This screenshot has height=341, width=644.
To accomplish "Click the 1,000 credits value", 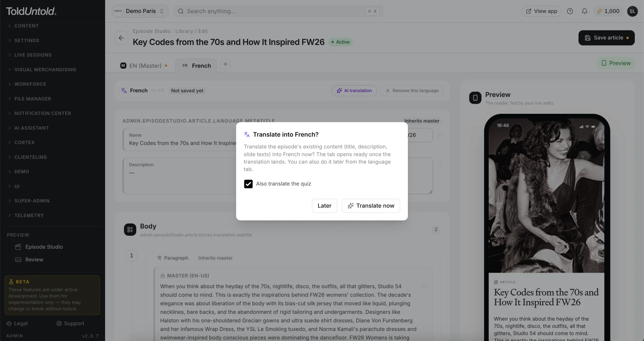I will click(612, 11).
